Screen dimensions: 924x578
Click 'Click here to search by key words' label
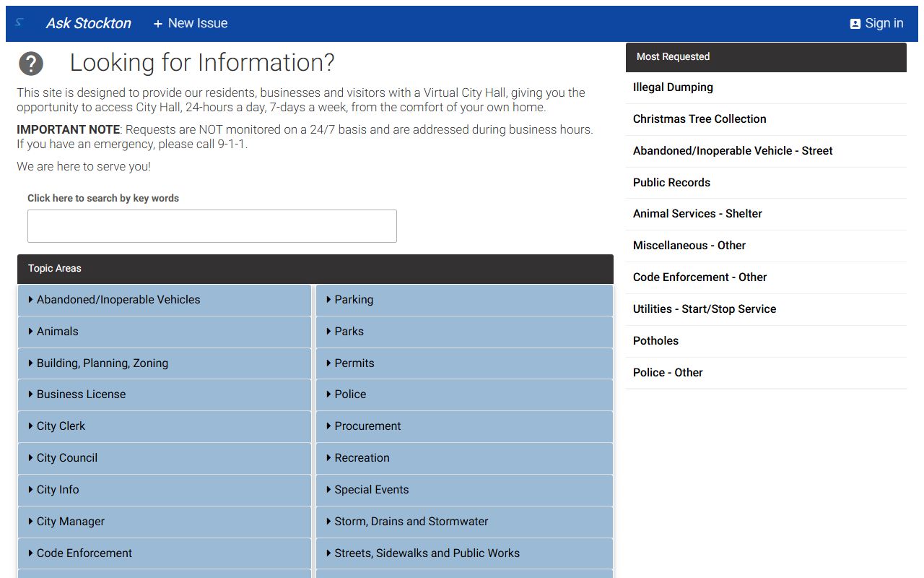pyautogui.click(x=103, y=198)
